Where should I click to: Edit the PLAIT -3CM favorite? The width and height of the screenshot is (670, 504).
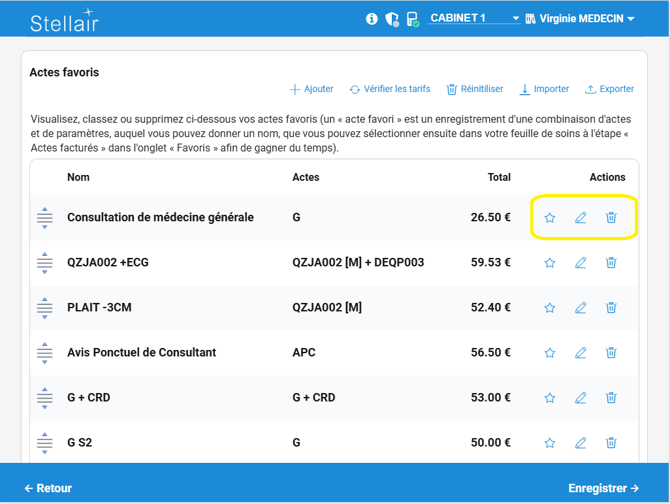[580, 308]
